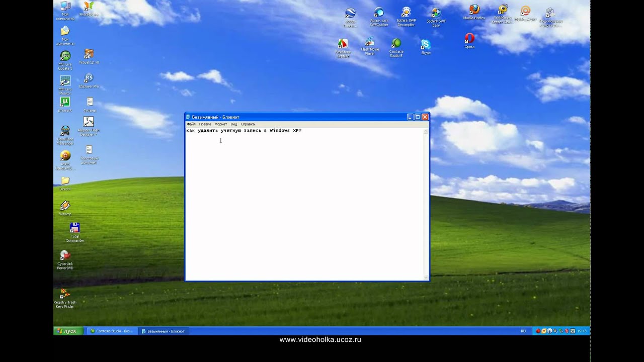Click the Notepad scrollbar down arrow
Image resolution: width=644 pixels, height=362 pixels.
426,277
